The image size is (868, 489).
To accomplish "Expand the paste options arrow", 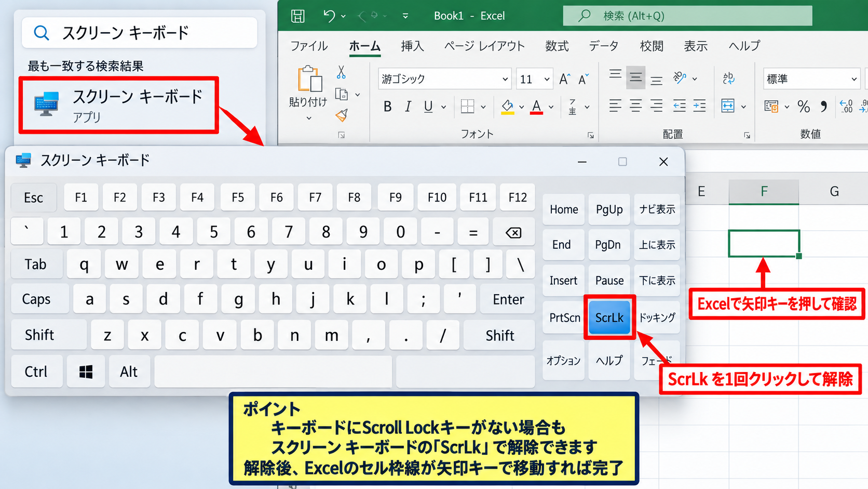I will point(309,118).
